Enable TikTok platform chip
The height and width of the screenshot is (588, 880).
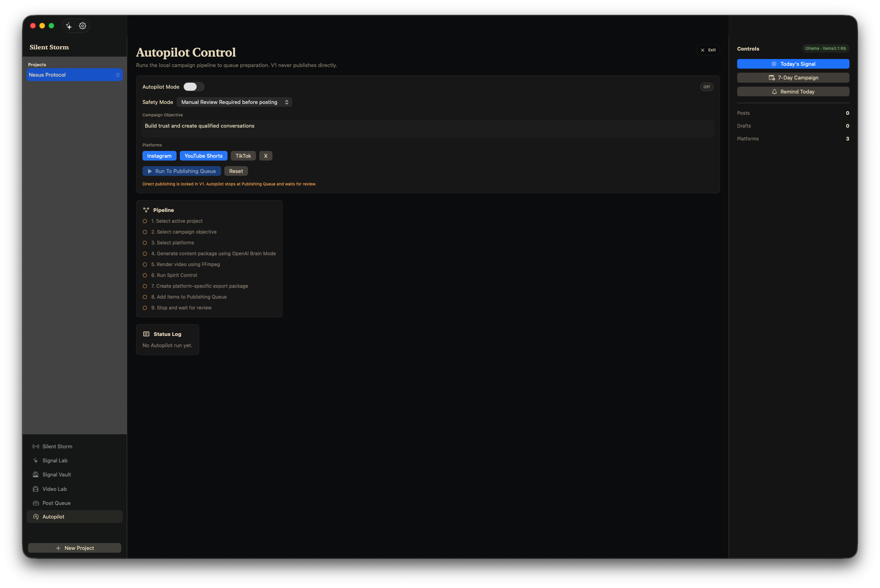pos(243,156)
